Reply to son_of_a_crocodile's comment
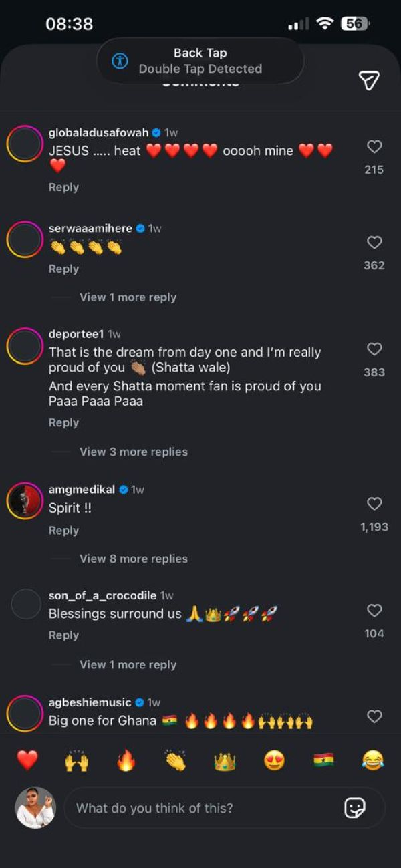 [x=63, y=635]
